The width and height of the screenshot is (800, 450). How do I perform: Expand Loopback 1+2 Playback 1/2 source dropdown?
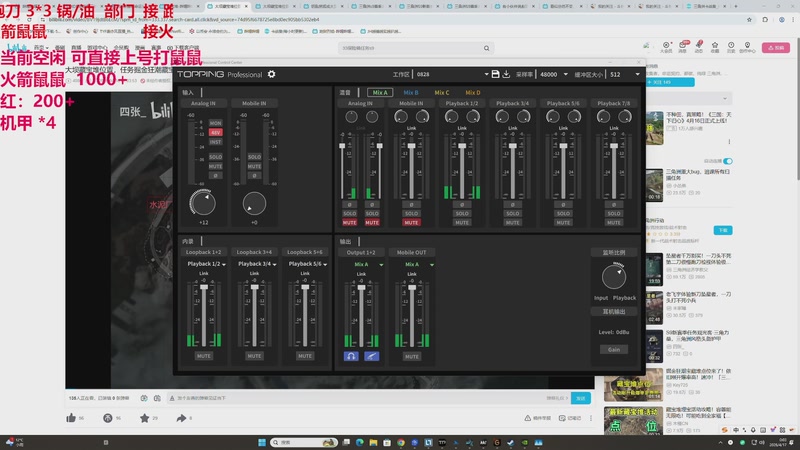pos(224,264)
